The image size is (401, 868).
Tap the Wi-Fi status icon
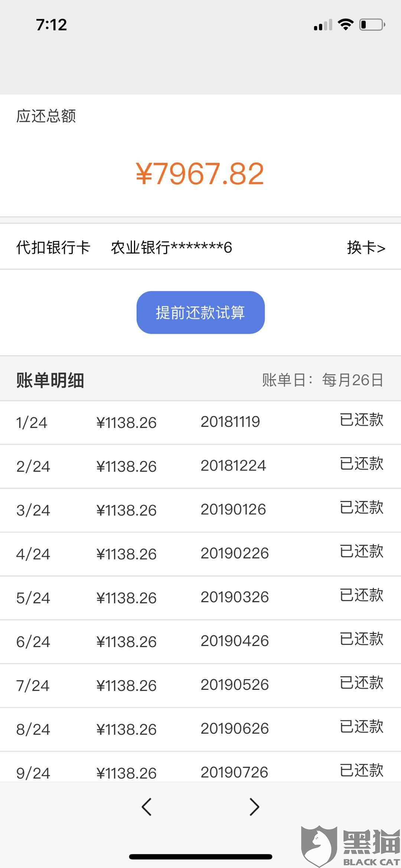click(x=345, y=25)
